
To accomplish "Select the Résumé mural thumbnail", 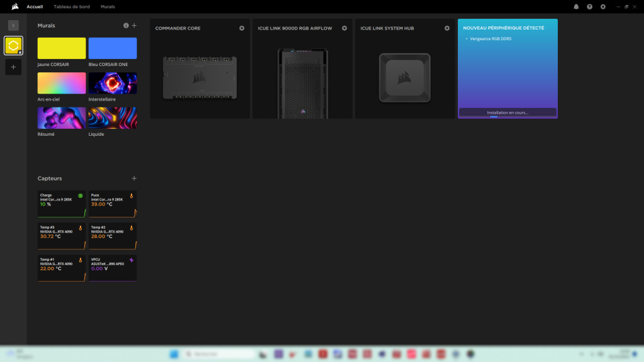I will pos(62,118).
